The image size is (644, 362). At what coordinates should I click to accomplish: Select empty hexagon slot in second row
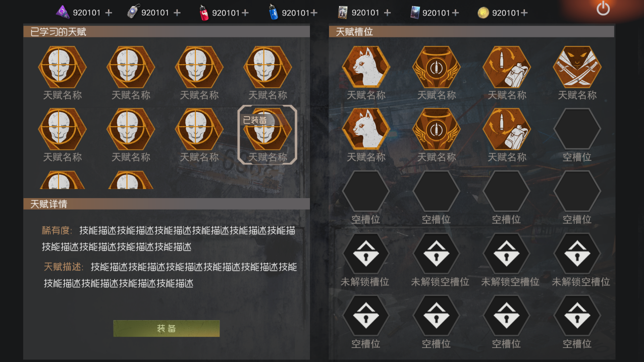point(577,129)
